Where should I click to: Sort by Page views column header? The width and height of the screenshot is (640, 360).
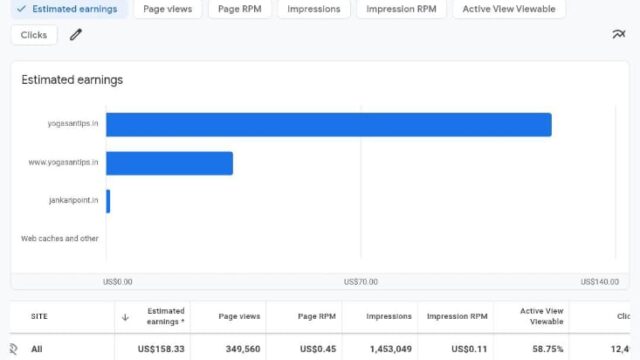click(x=239, y=316)
